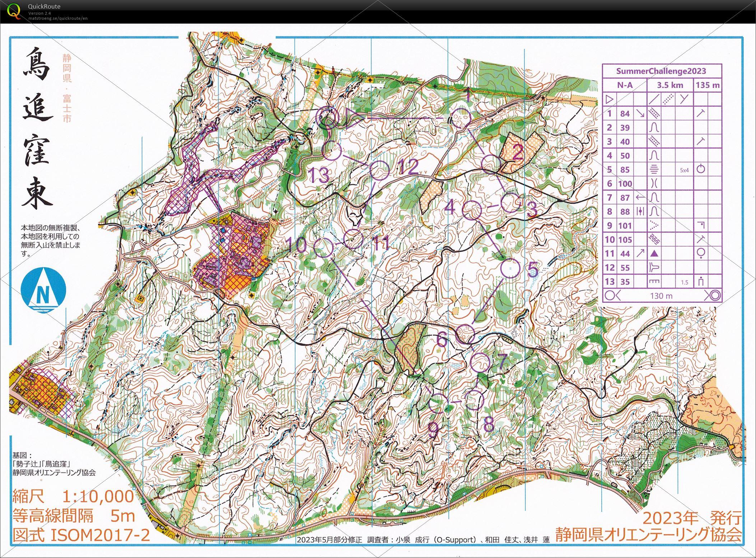Click the QuickRoute title text in header
The height and width of the screenshot is (558, 756).
pos(44,6)
